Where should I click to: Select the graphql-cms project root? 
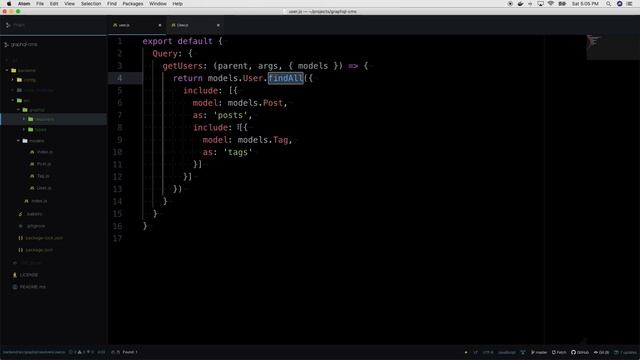[x=21, y=44]
